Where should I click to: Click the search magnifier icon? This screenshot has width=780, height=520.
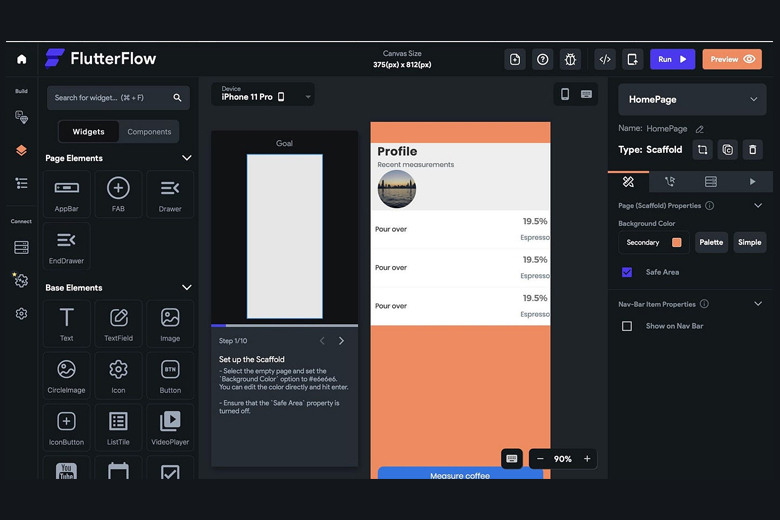coord(177,98)
